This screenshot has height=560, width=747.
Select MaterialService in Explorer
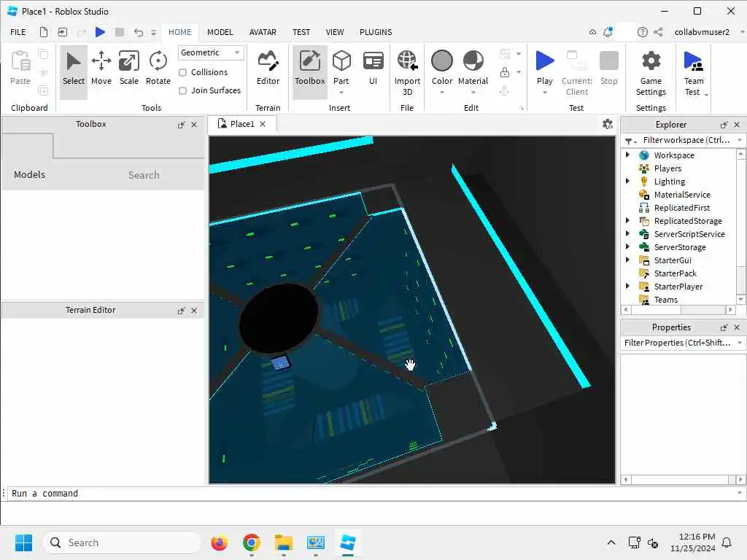(x=682, y=194)
